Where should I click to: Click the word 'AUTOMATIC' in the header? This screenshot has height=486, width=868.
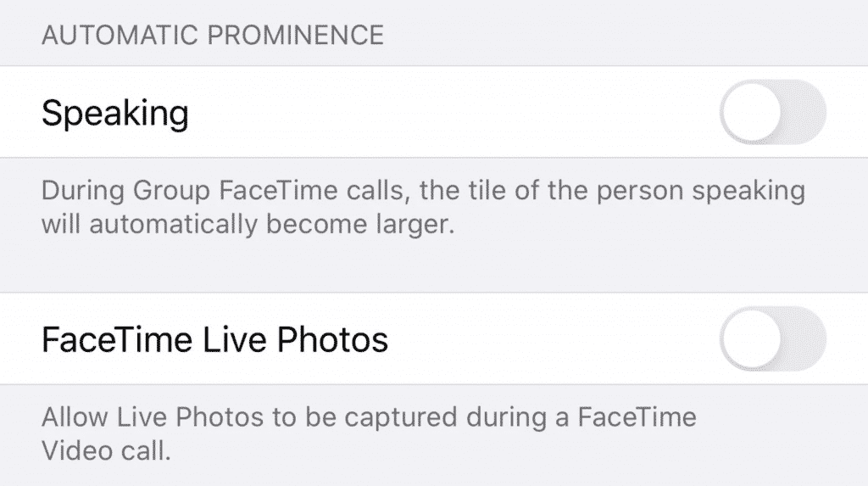[x=119, y=36]
